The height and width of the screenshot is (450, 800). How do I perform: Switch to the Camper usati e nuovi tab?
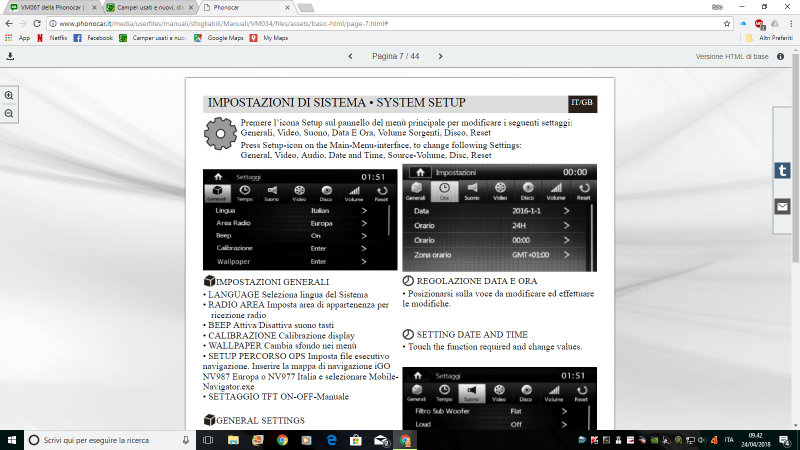pos(145,7)
